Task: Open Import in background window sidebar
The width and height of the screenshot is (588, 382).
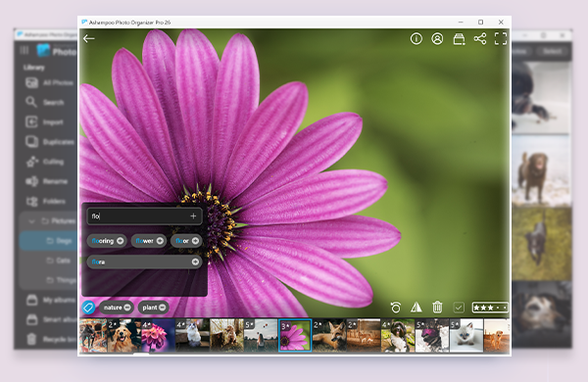Action: point(44,122)
